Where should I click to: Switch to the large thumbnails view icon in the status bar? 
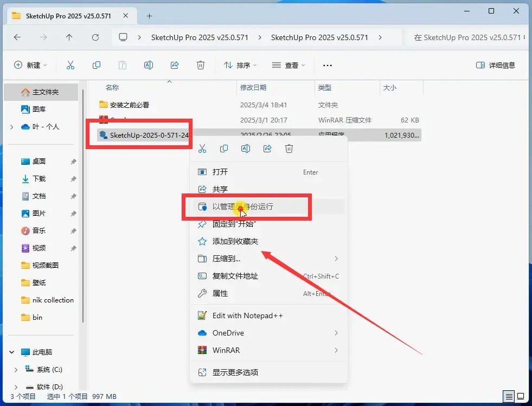coord(521,396)
